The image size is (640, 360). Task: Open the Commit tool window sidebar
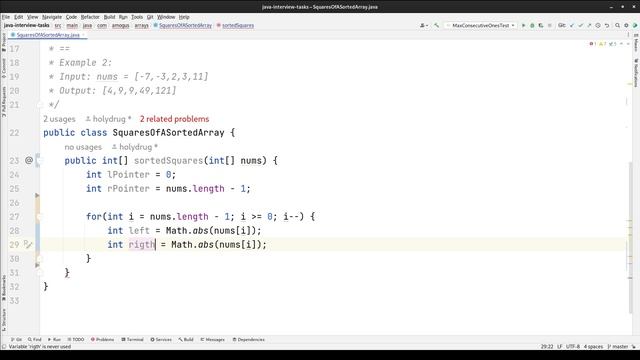[x=4, y=68]
